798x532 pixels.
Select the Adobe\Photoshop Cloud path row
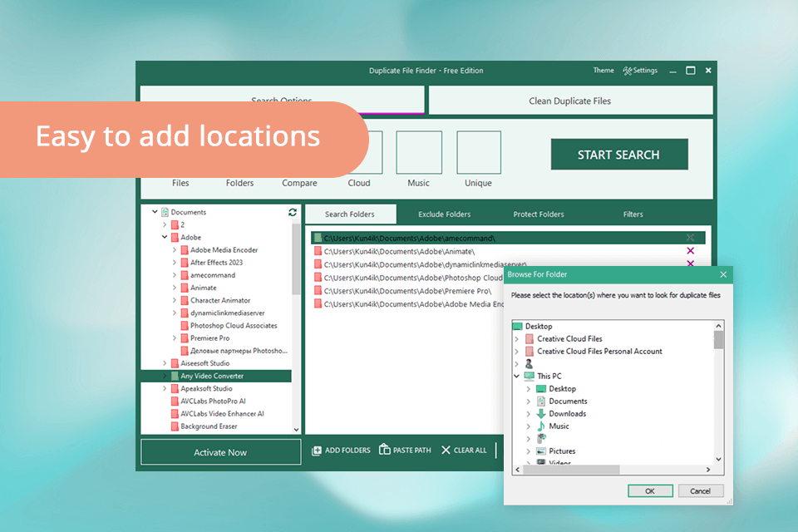point(407,278)
